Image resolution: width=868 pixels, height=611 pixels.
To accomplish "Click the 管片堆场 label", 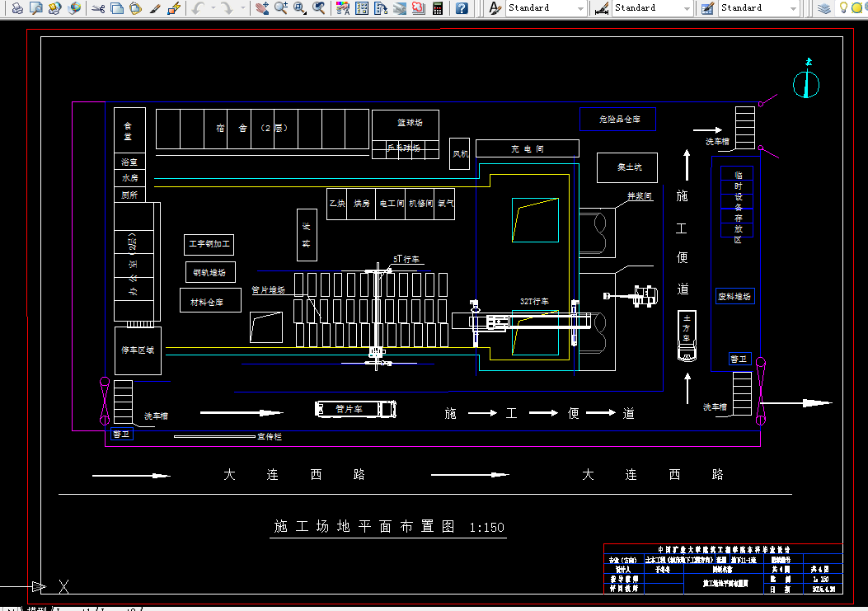I will (269, 289).
